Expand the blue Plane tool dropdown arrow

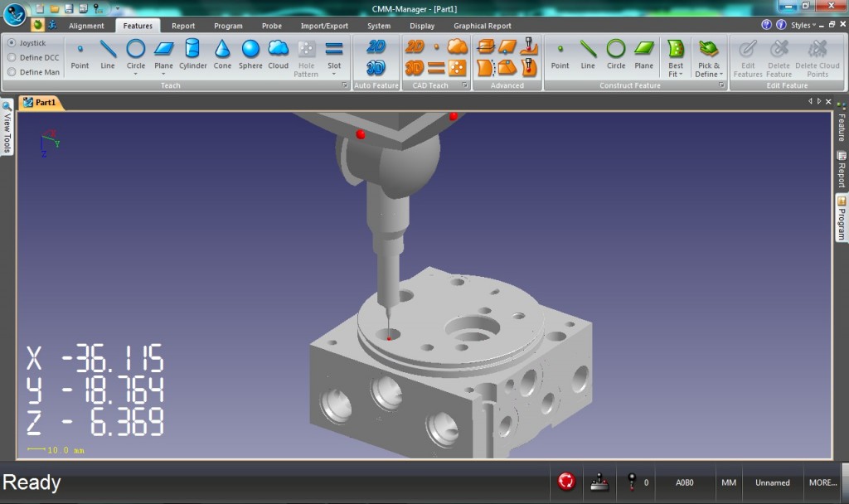click(163, 74)
